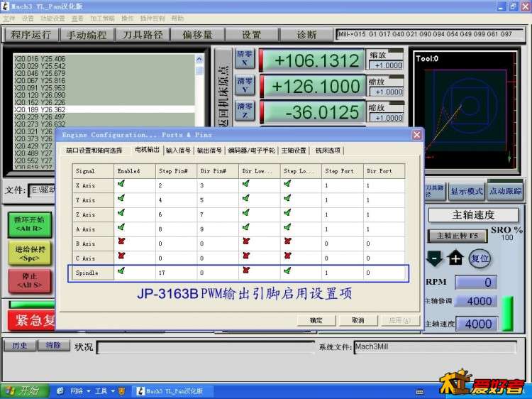Open the 插件控制 menu
Viewport: 532px width, 399px height.
[x=153, y=18]
